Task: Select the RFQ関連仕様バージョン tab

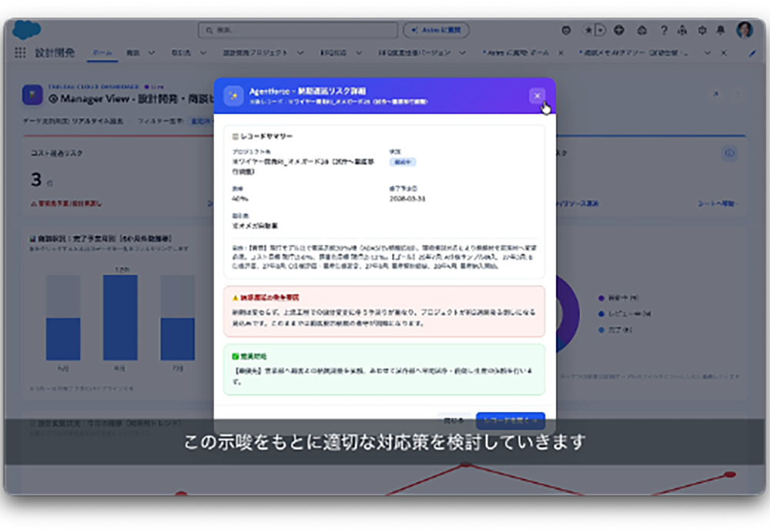Action: click(x=414, y=52)
